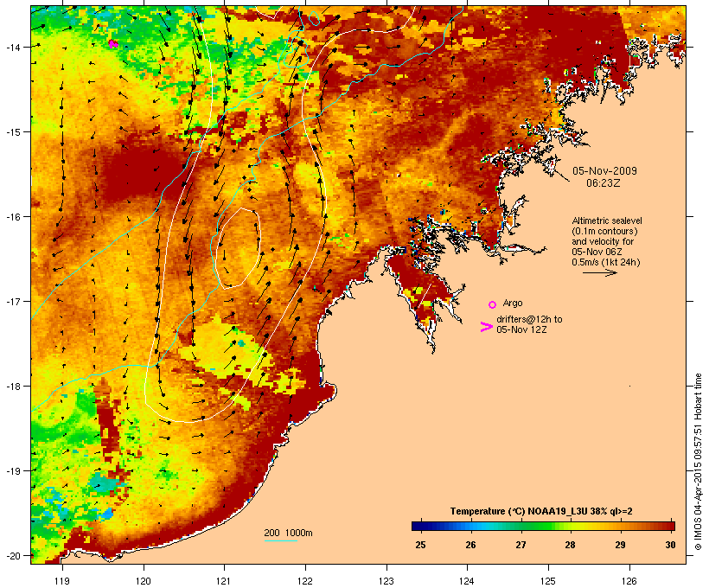This screenshot has width=709, height=588.
Task: Click the '200 1000m' depth label
Action: [288, 533]
